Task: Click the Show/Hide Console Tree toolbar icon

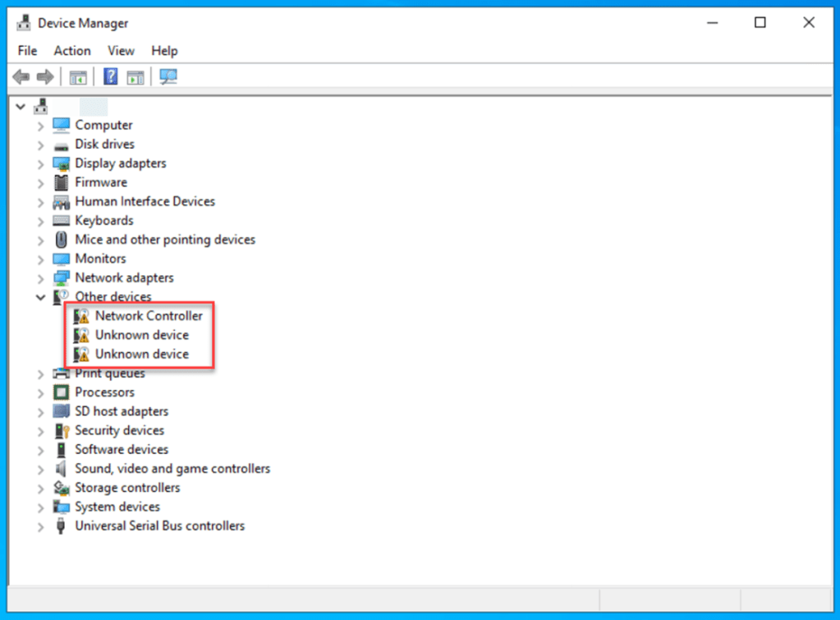Action: click(78, 77)
